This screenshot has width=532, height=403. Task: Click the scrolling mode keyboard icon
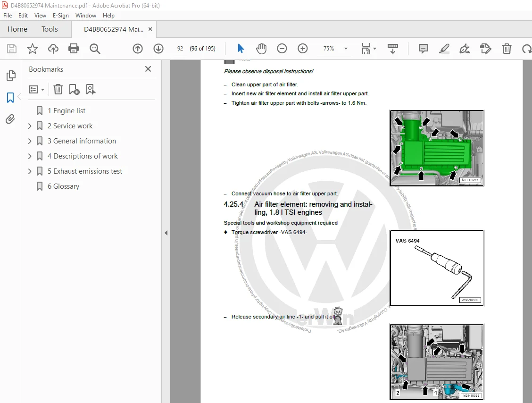(x=392, y=49)
